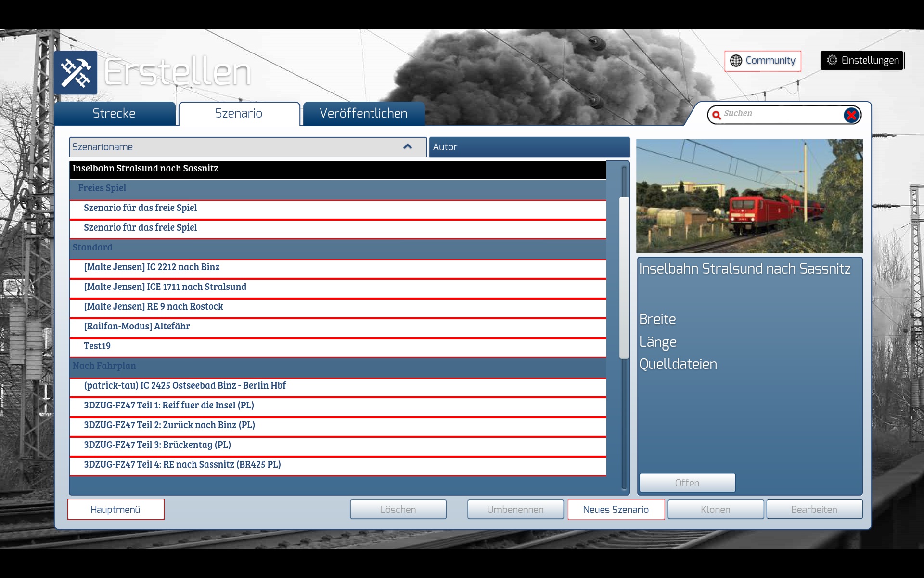Click the globe icon on Community

tap(736, 61)
